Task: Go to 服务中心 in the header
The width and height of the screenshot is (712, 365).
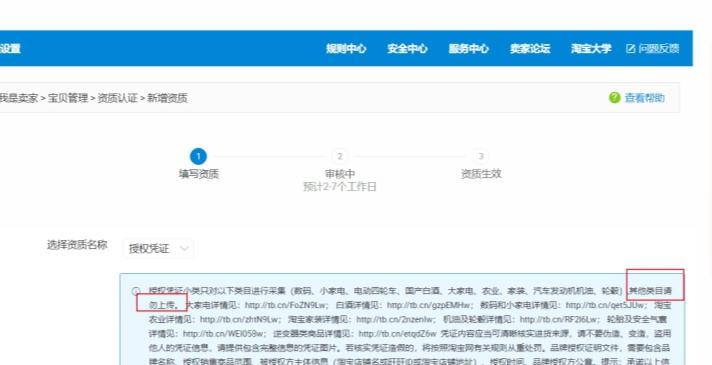Action: click(469, 49)
